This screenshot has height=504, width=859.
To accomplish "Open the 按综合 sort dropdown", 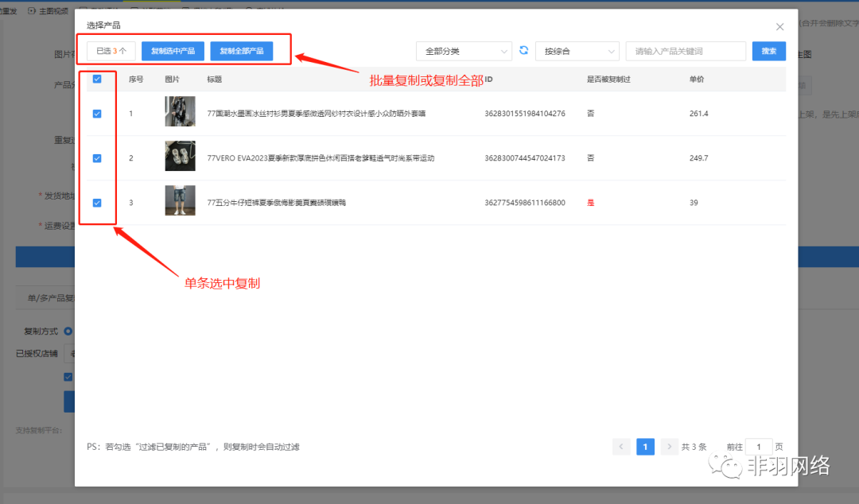I will point(577,51).
